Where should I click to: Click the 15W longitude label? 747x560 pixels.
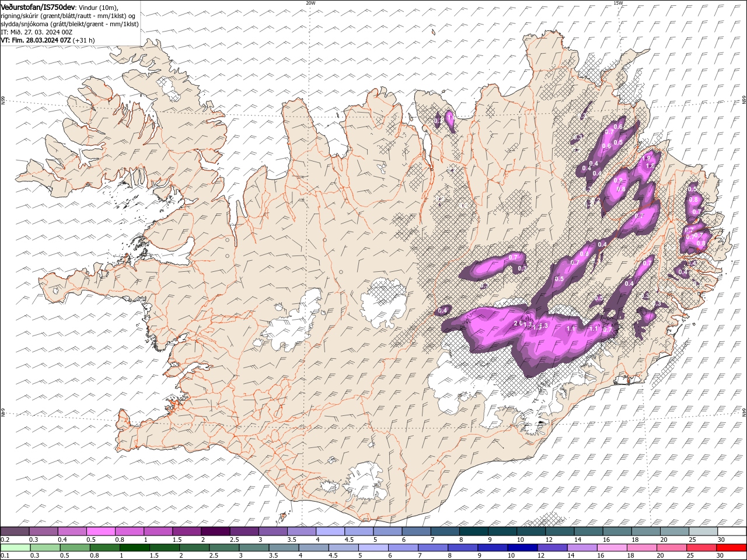(618, 3)
